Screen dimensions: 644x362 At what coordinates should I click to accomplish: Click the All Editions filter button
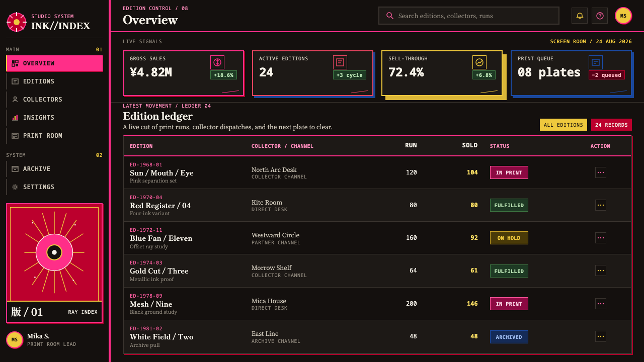563,125
